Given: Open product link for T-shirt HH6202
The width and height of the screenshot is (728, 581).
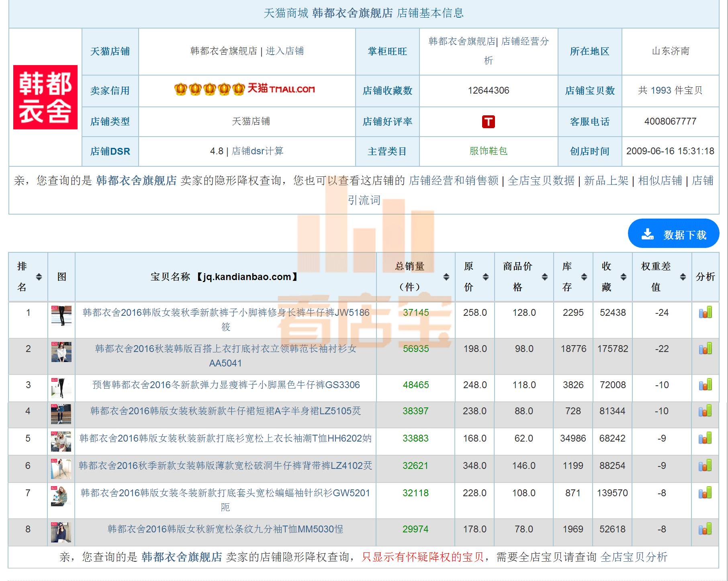Looking at the screenshot, I should pyautogui.click(x=226, y=438).
